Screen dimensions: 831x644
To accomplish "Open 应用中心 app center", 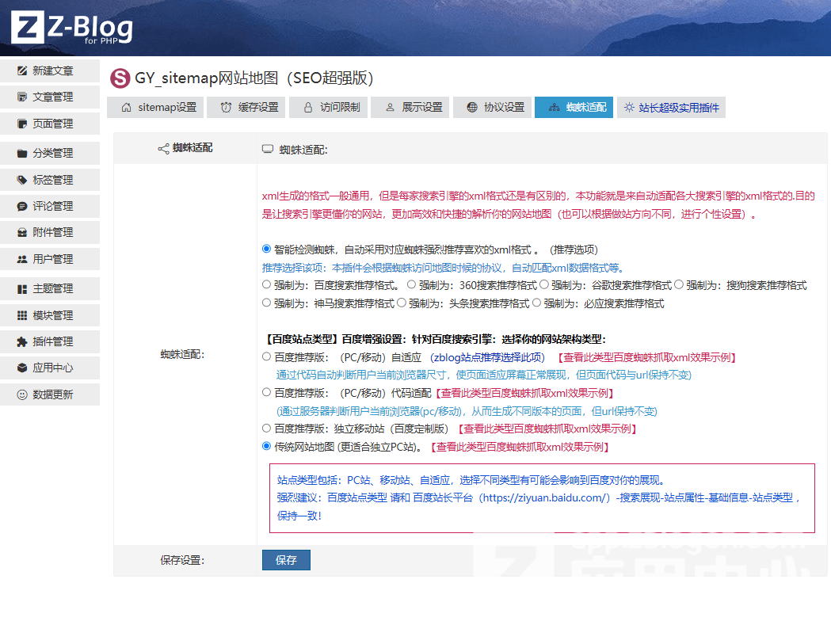I will [51, 368].
